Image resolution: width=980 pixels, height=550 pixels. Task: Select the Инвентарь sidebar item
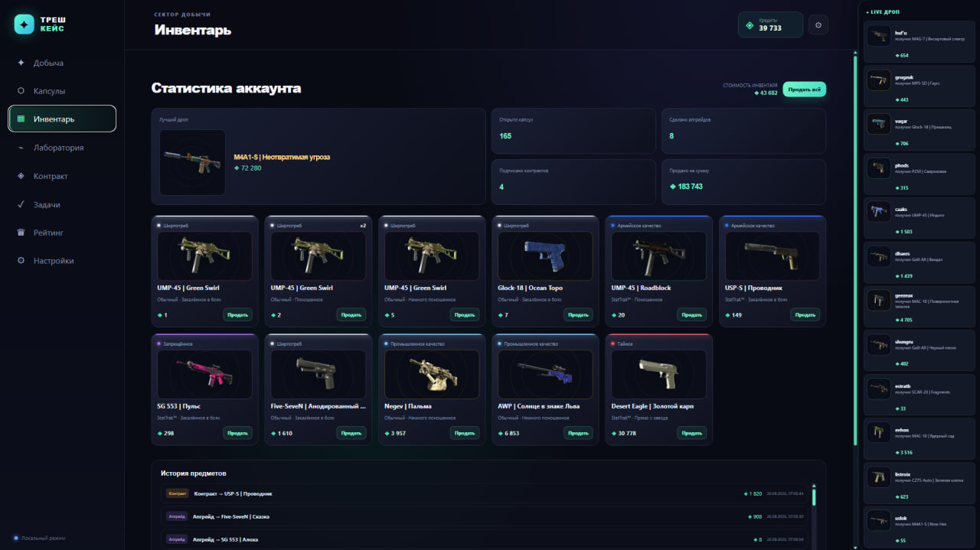pyautogui.click(x=62, y=119)
